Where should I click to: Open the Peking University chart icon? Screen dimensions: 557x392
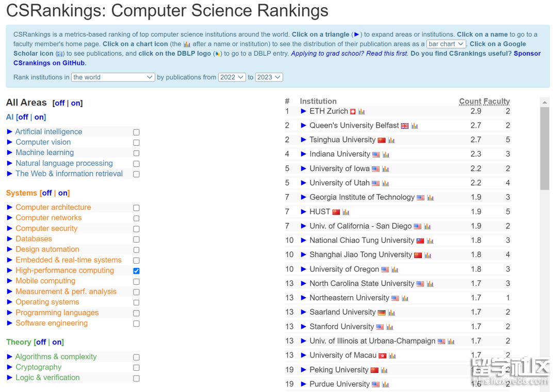click(384, 370)
